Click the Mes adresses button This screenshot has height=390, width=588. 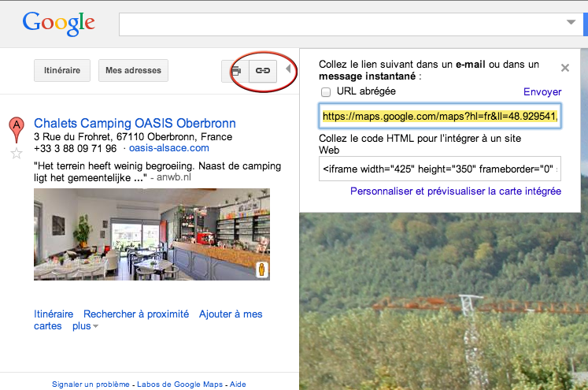pos(133,71)
